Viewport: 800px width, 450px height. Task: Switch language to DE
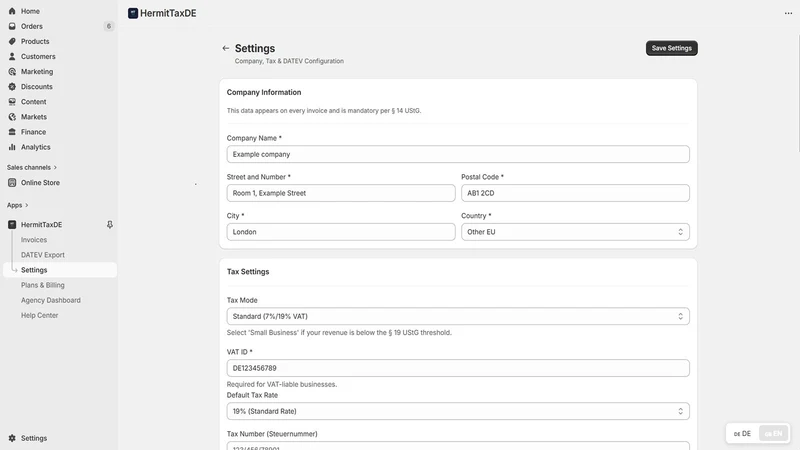[x=742, y=434]
